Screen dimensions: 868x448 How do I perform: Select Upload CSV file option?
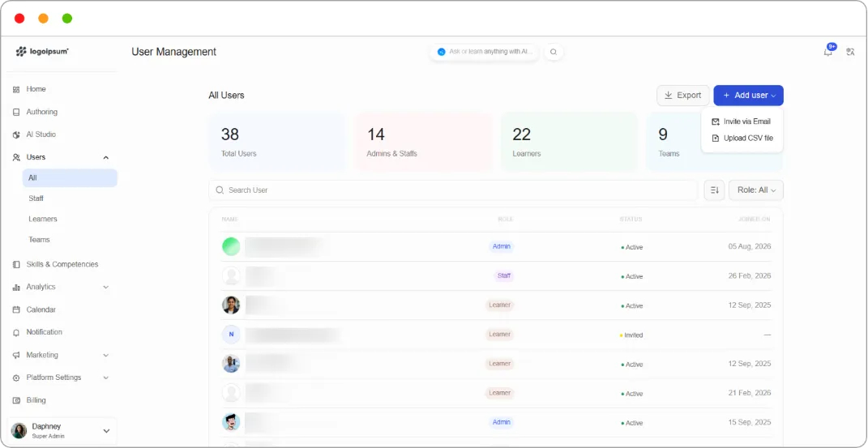742,139
